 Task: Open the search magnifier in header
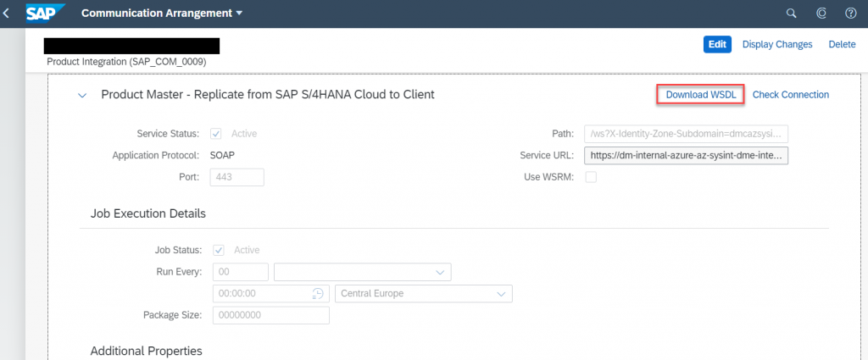click(x=791, y=14)
